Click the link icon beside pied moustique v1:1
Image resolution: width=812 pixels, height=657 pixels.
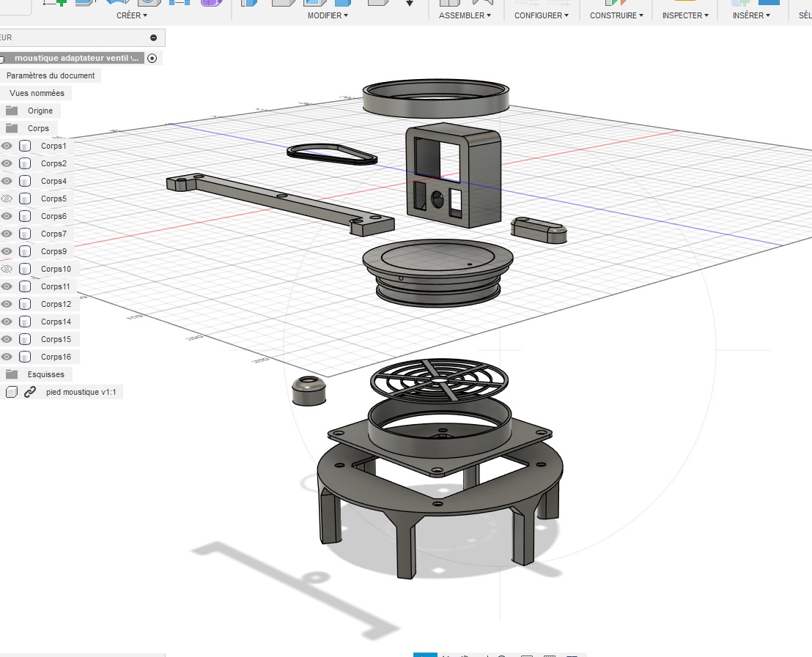[x=30, y=392]
